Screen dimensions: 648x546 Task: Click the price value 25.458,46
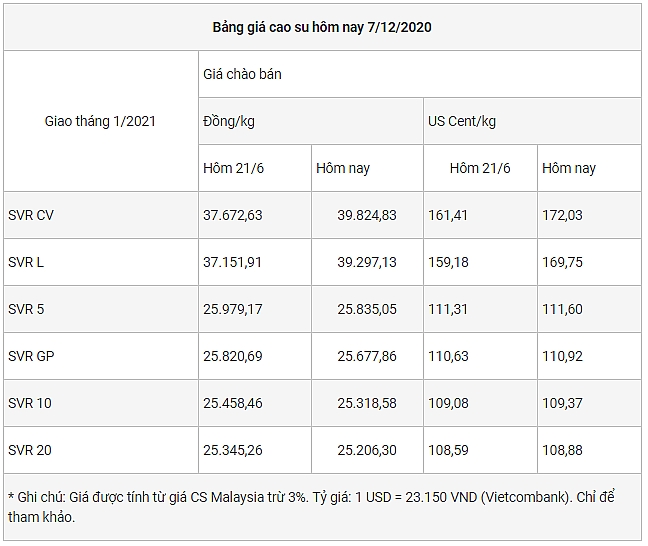(x=232, y=403)
